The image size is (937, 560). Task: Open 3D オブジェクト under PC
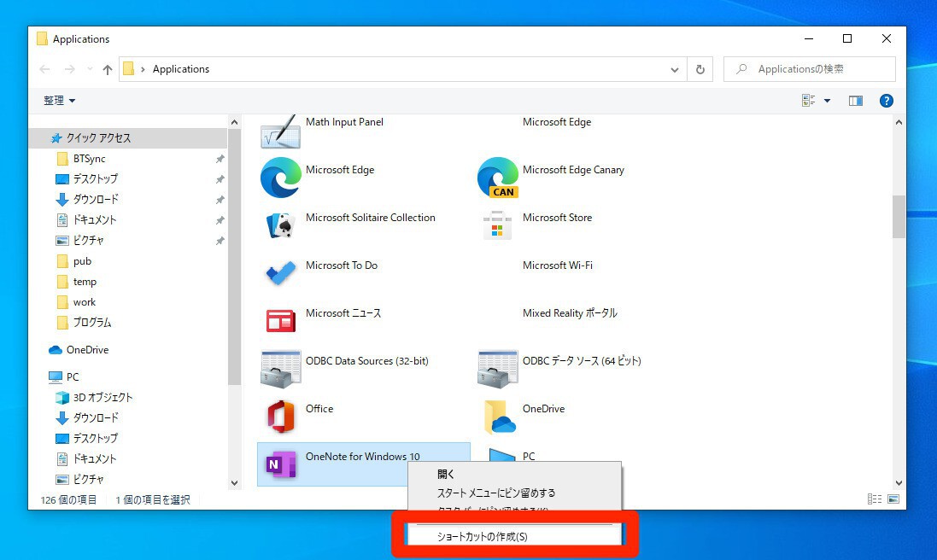point(102,398)
